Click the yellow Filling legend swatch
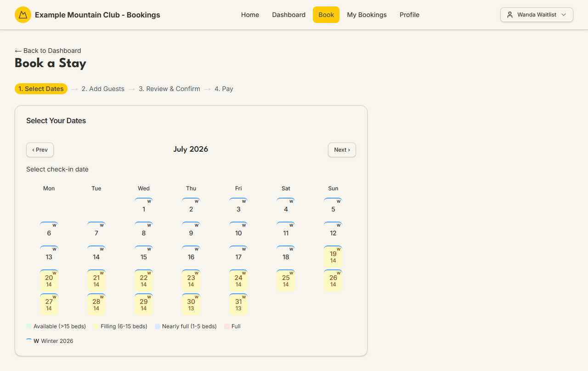Image resolution: width=588 pixels, height=371 pixels. tap(96, 326)
